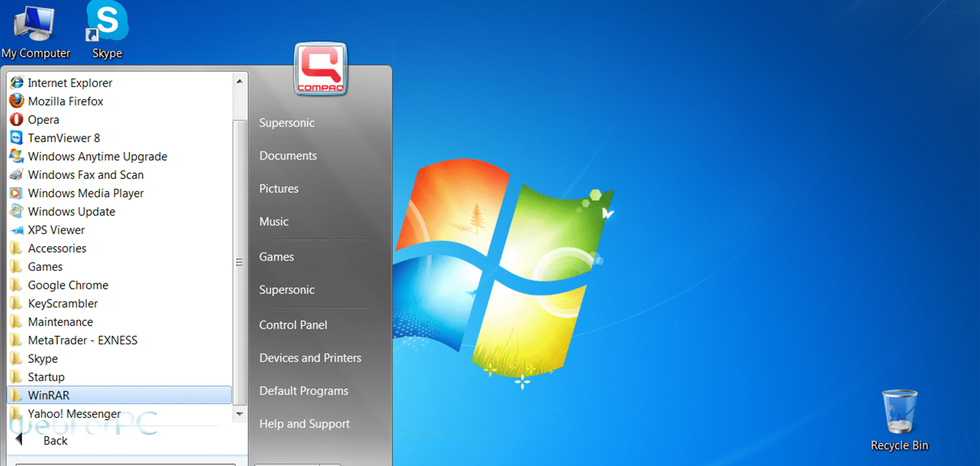Launch Internet Explorer from the programs list
980x466 pixels.
61,83
